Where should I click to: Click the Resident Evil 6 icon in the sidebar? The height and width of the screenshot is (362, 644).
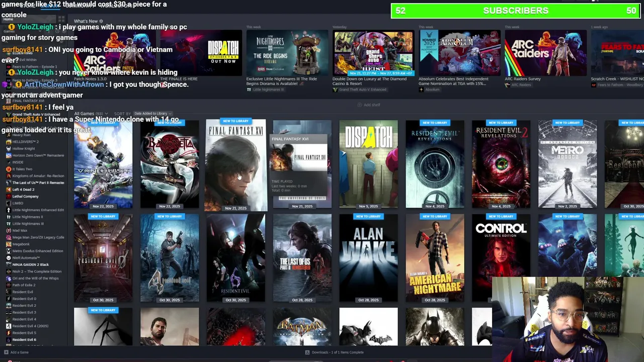click(9, 339)
